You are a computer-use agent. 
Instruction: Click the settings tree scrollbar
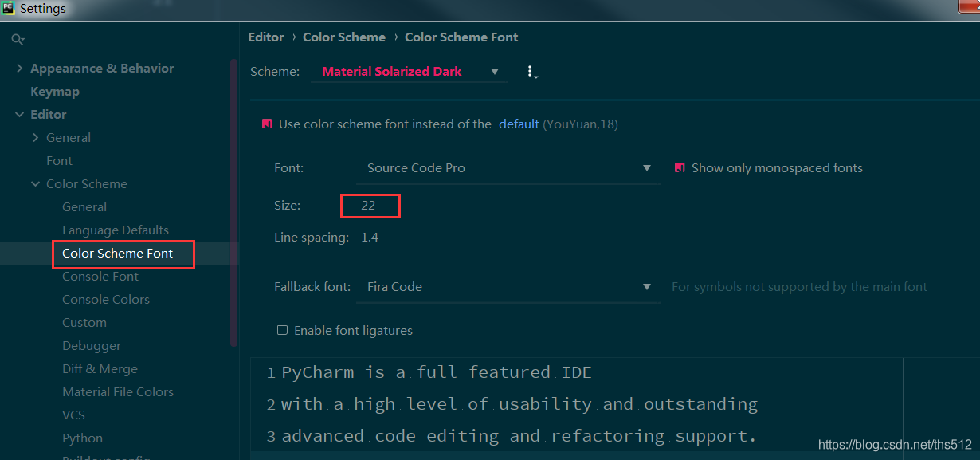click(x=233, y=202)
